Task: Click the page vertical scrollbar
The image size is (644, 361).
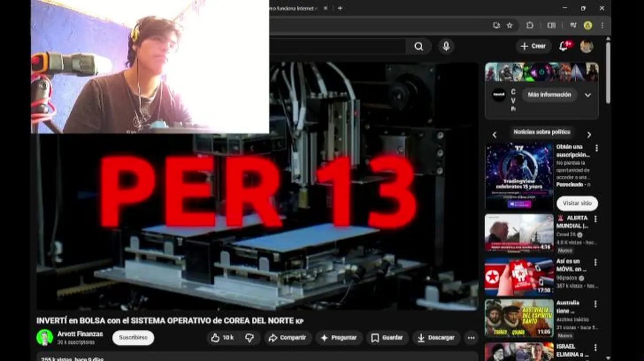Action: (x=608, y=73)
